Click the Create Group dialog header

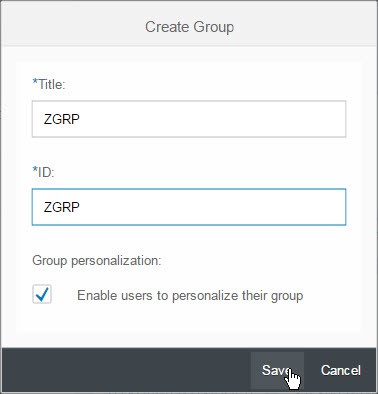(x=189, y=27)
